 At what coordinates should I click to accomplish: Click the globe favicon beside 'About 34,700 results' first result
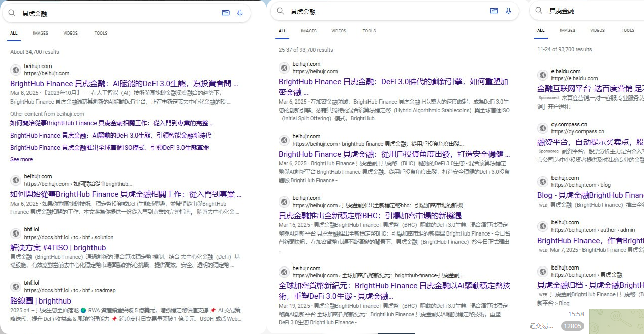[15, 70]
